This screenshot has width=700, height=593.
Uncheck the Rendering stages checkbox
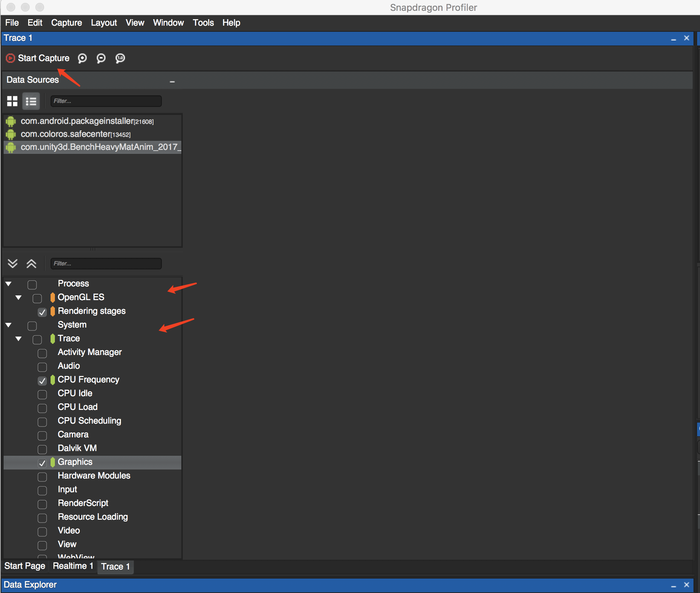42,312
